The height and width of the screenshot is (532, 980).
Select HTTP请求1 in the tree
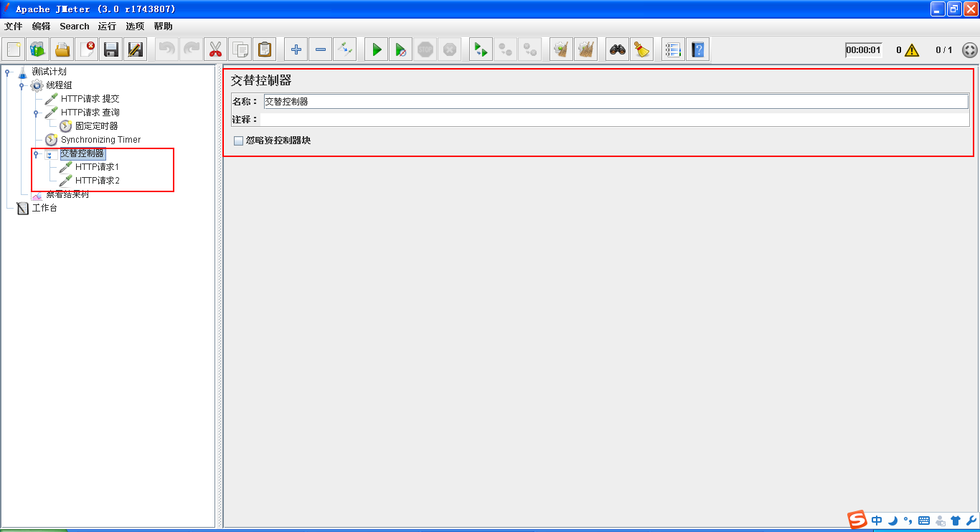(x=97, y=167)
